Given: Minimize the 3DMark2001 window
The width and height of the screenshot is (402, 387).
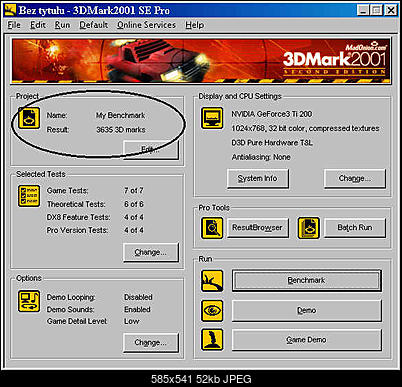Looking at the screenshot, I should [363, 10].
